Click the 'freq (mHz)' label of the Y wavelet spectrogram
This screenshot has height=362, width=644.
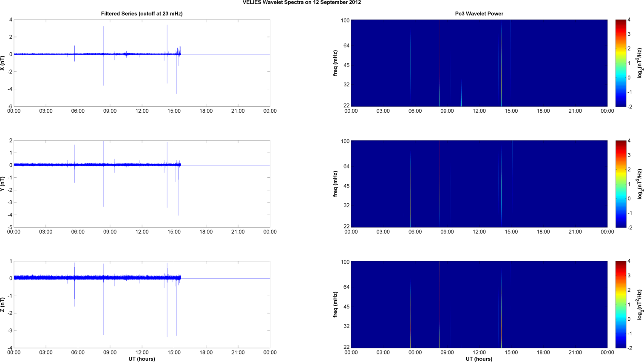pyautogui.click(x=335, y=184)
